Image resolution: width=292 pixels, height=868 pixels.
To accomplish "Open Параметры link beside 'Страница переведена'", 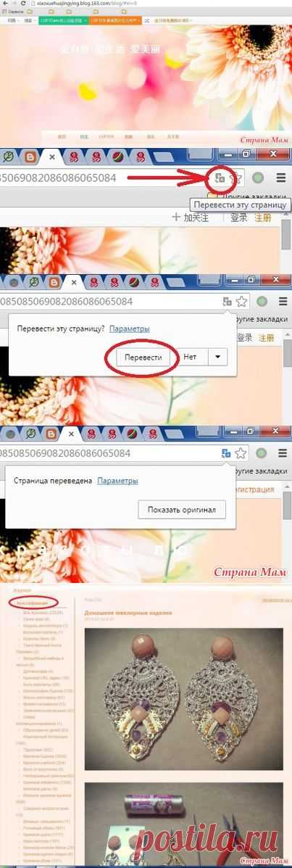I will [118, 481].
